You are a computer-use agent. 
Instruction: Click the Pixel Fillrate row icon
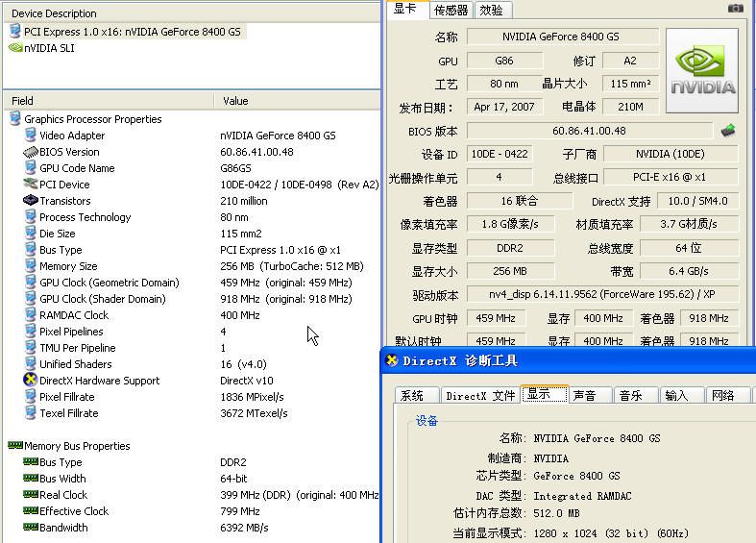click(31, 396)
